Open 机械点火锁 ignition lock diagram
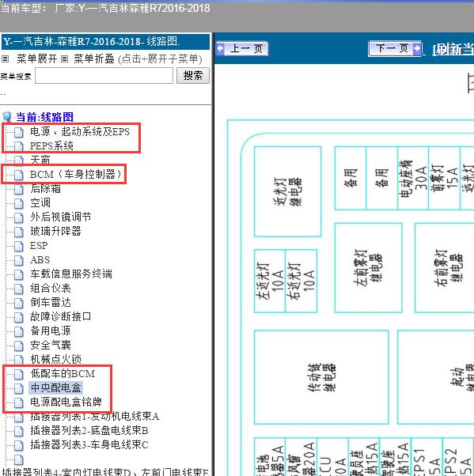This screenshot has height=476, width=474. click(x=55, y=359)
